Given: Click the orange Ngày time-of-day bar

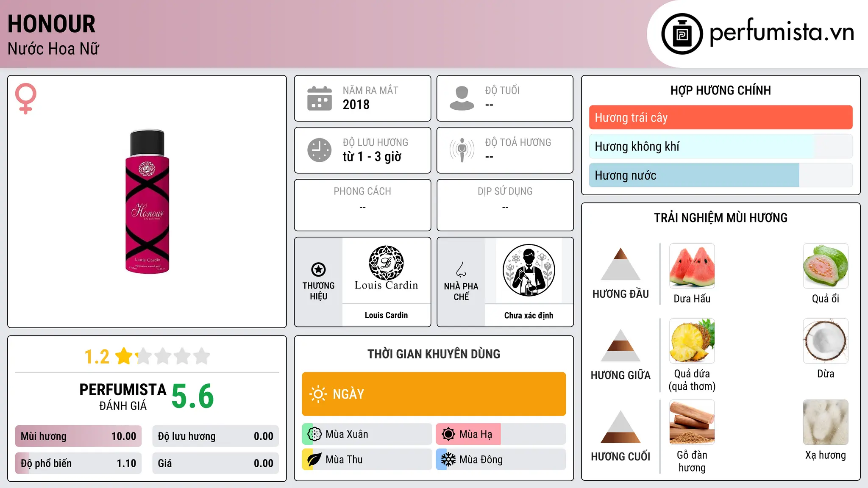Looking at the screenshot, I should (434, 394).
